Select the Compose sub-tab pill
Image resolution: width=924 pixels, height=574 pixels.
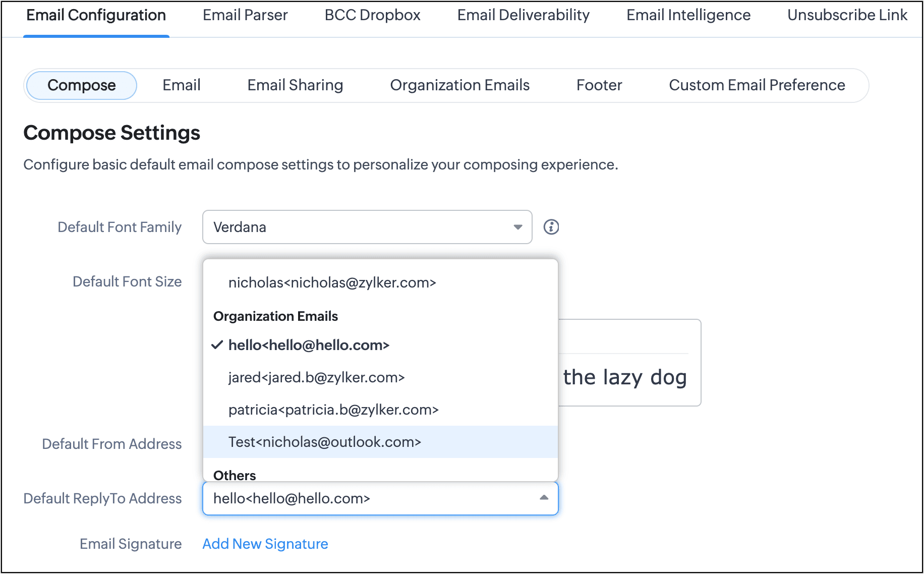81,85
